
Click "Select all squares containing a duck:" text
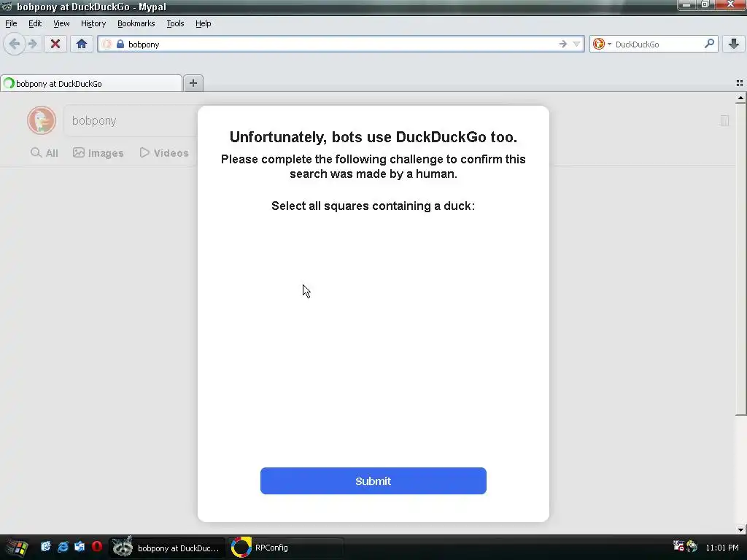tap(373, 206)
